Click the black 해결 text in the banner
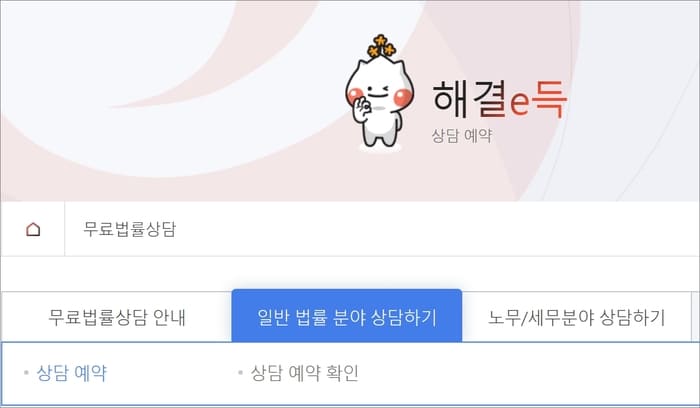700x408 pixels. point(469,99)
